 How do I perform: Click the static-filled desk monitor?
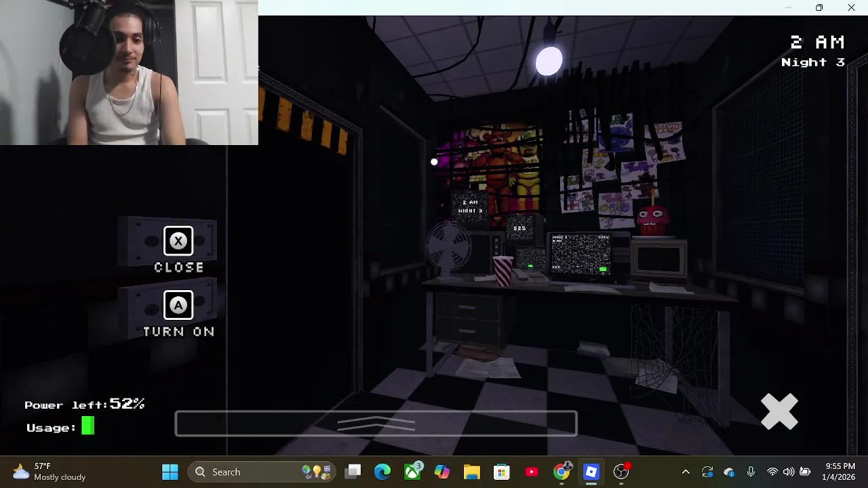(x=580, y=254)
